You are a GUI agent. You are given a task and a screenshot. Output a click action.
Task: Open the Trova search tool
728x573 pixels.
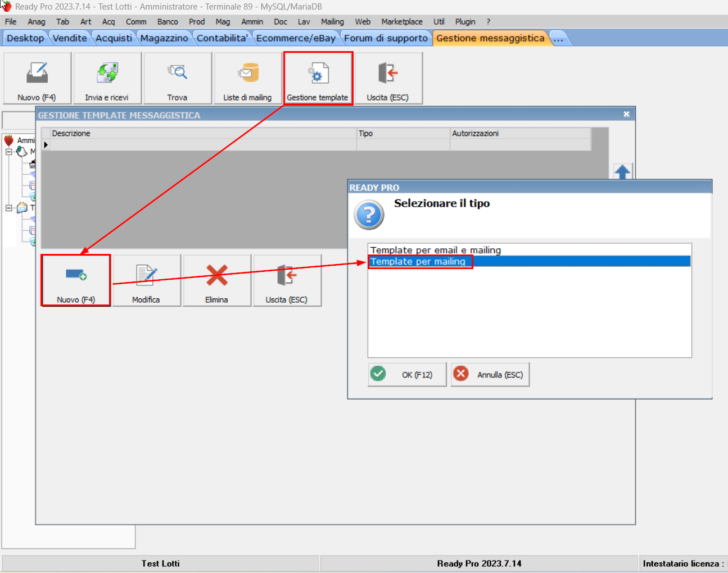tap(178, 78)
